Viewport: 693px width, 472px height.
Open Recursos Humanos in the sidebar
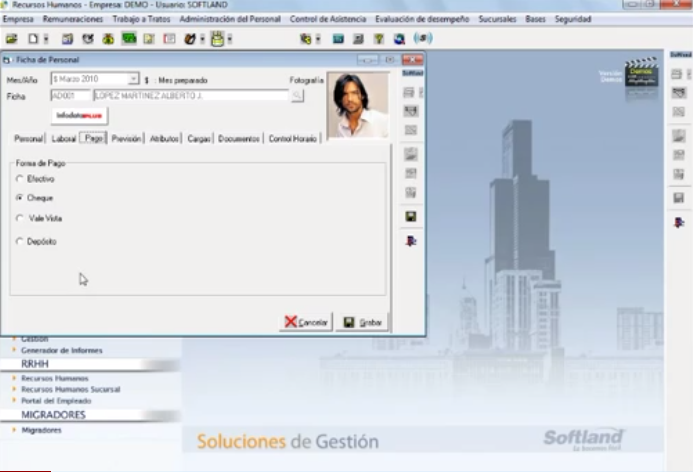tap(55, 378)
